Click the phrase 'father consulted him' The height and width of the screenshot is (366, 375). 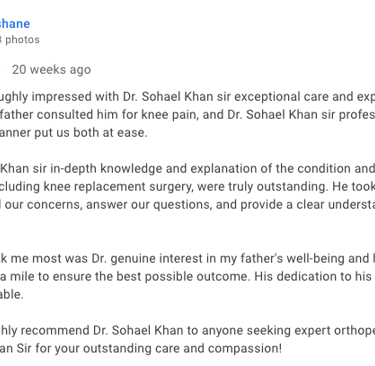[47, 115]
